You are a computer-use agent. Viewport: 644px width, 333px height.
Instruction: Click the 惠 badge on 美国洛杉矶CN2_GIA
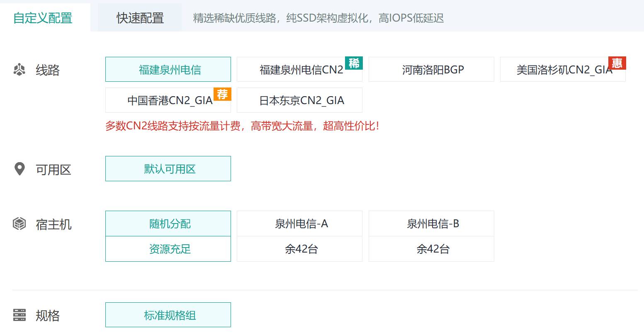click(x=617, y=63)
